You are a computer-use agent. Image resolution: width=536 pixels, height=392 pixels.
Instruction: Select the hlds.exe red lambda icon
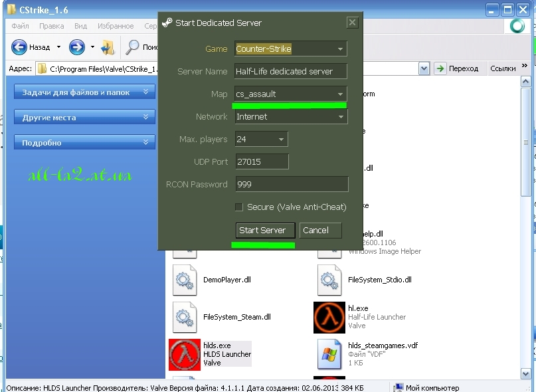(x=185, y=355)
